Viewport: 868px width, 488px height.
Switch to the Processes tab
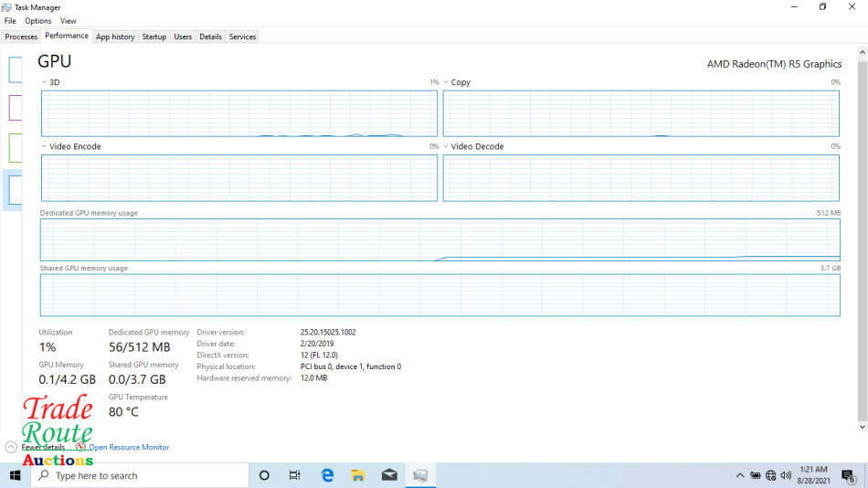21,37
